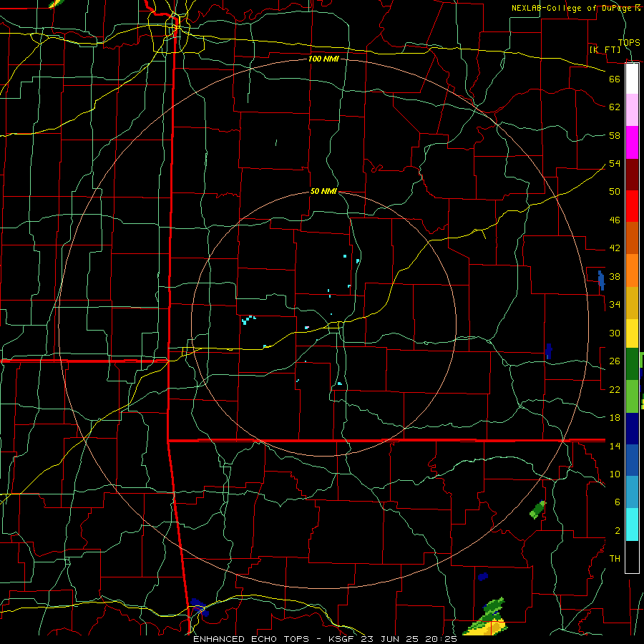
Task: Click the 2 scale value
Action: click(x=617, y=531)
